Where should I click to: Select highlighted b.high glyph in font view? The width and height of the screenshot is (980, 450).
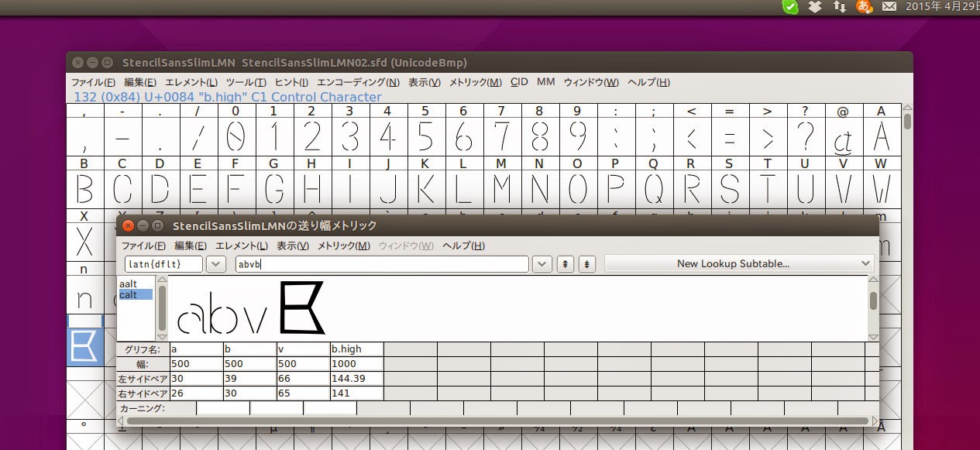(84, 346)
